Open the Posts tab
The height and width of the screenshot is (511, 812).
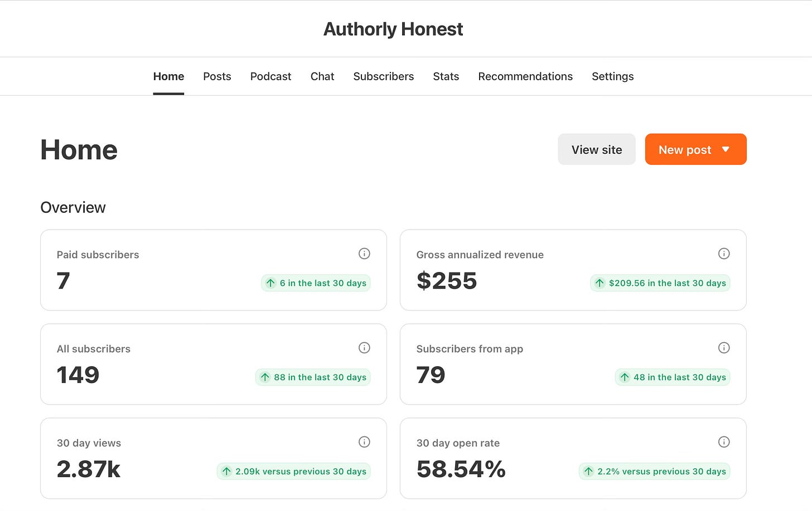click(217, 76)
